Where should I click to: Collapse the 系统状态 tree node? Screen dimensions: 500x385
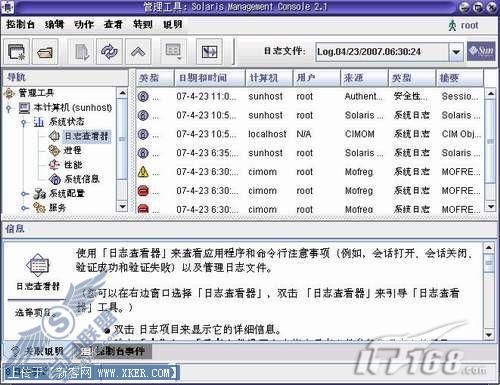point(23,122)
